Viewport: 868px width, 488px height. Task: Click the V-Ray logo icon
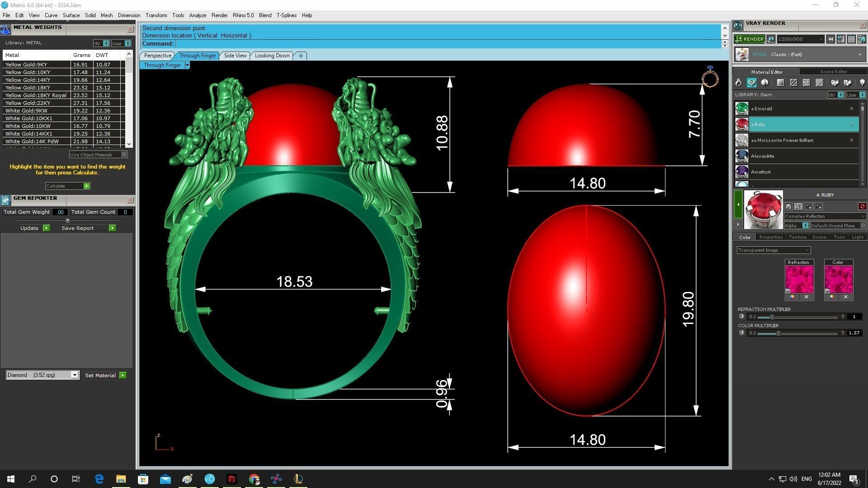[x=738, y=25]
